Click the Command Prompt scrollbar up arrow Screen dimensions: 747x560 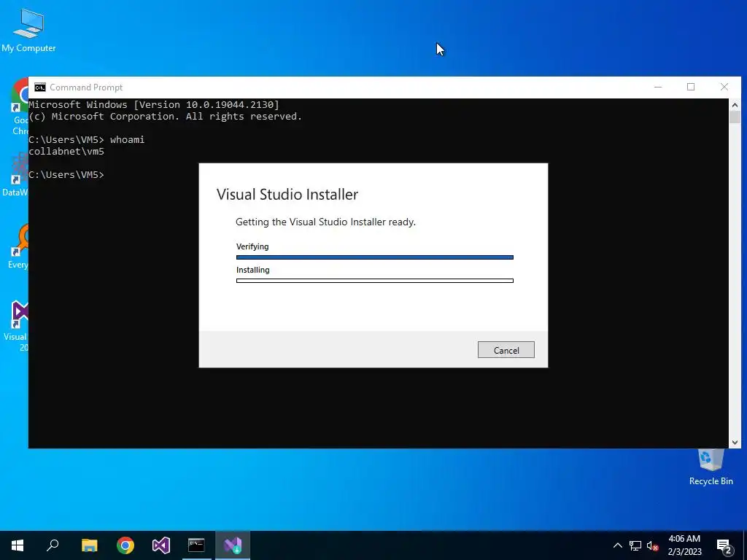click(x=735, y=105)
